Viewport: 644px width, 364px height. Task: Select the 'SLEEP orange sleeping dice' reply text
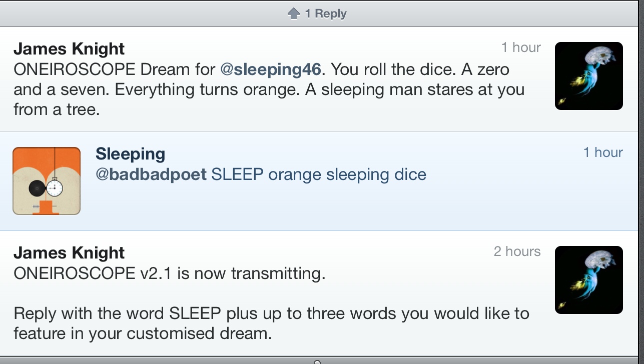(x=319, y=174)
